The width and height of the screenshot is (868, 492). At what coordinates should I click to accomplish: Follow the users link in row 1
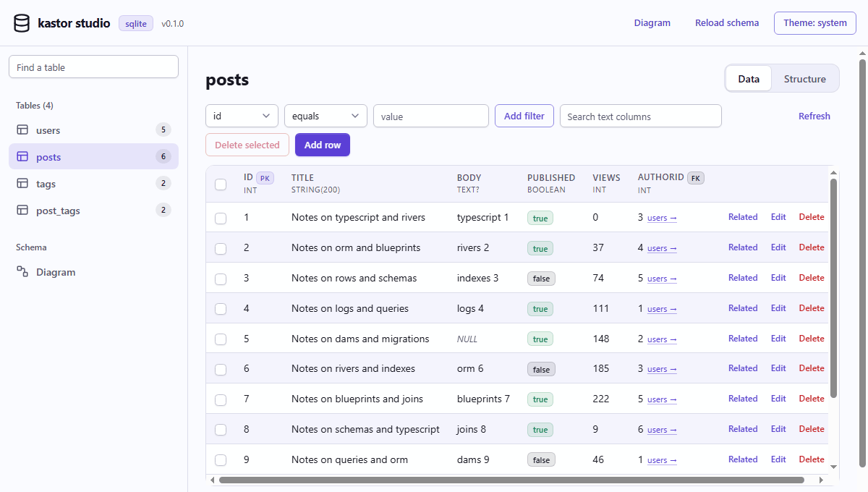(662, 218)
